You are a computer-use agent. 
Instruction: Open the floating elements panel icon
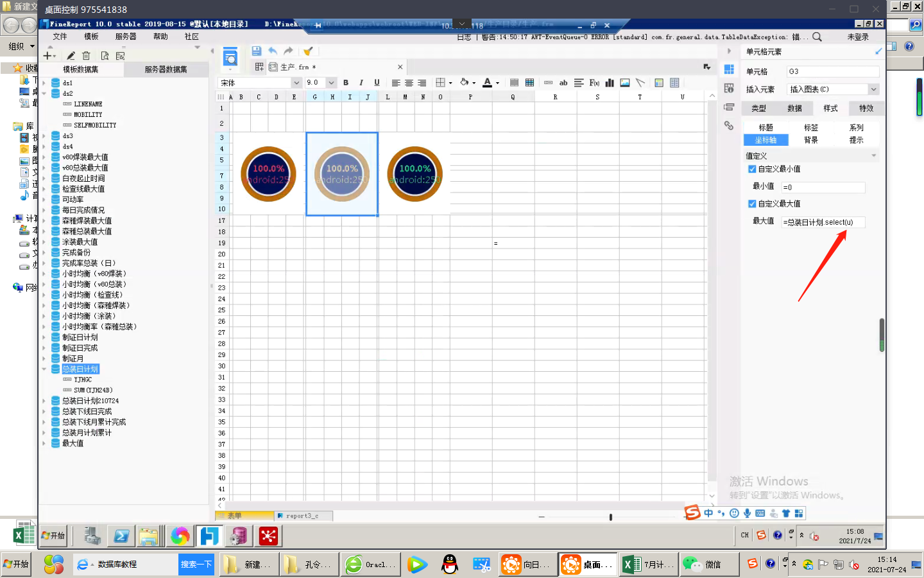(729, 107)
